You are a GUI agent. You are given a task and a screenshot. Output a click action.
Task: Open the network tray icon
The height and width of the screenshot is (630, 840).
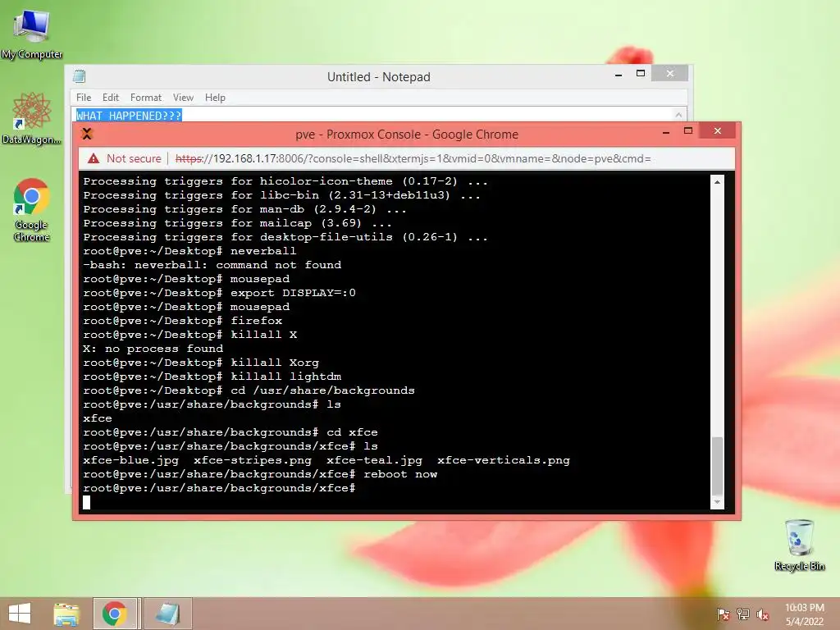coord(743,614)
